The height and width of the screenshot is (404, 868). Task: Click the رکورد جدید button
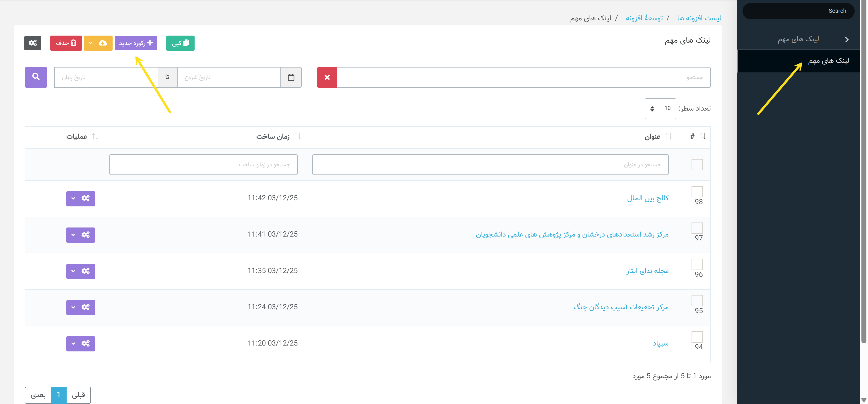coord(136,43)
